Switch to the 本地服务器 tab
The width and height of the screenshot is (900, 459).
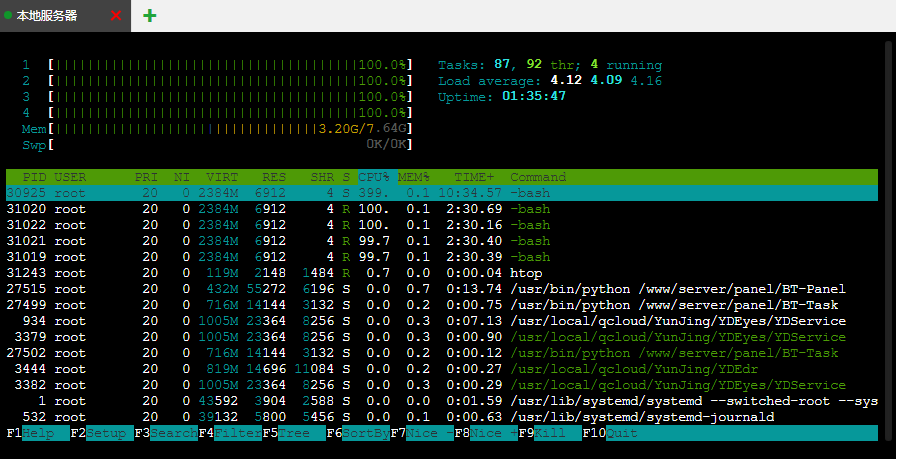pos(65,15)
